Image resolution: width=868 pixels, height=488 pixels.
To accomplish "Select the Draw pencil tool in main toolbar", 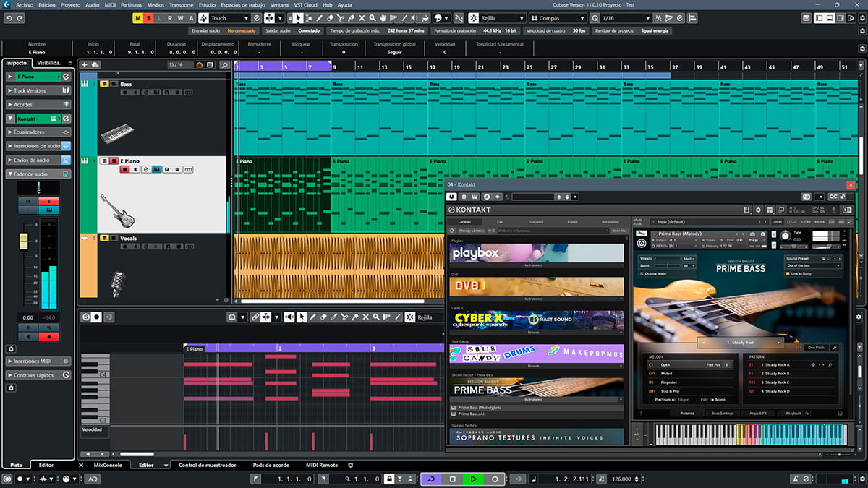I will pyautogui.click(x=319, y=18).
